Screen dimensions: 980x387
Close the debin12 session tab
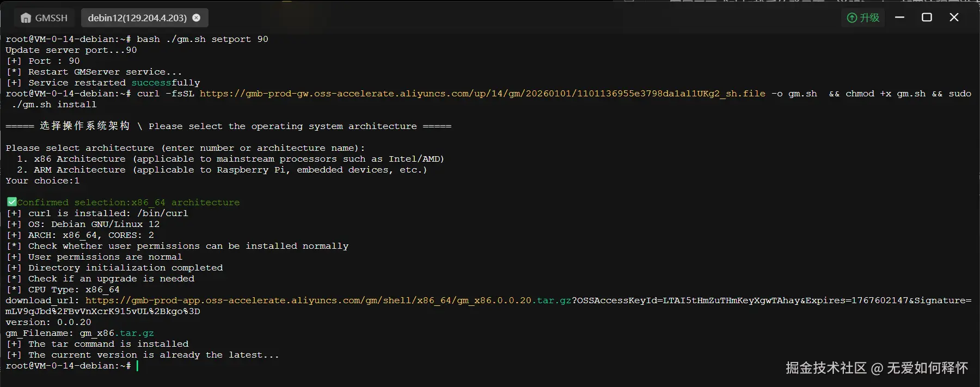coord(197,18)
